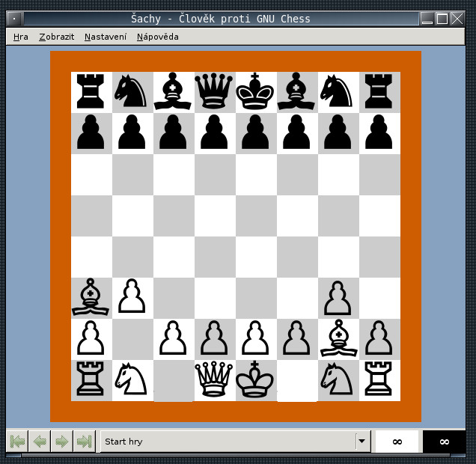476x464 pixels.
Task: Click the black queen on d8
Action: point(214,91)
